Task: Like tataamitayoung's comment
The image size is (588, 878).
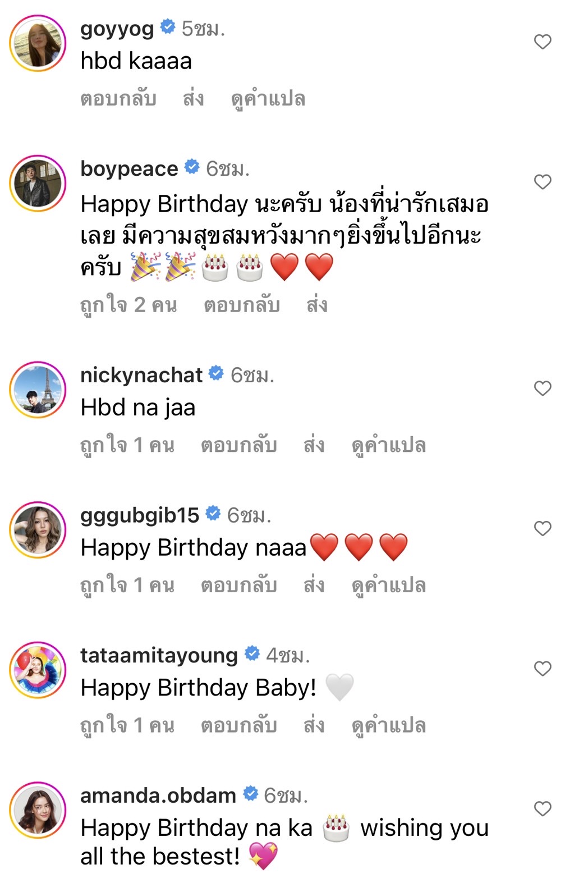Action: 541,667
